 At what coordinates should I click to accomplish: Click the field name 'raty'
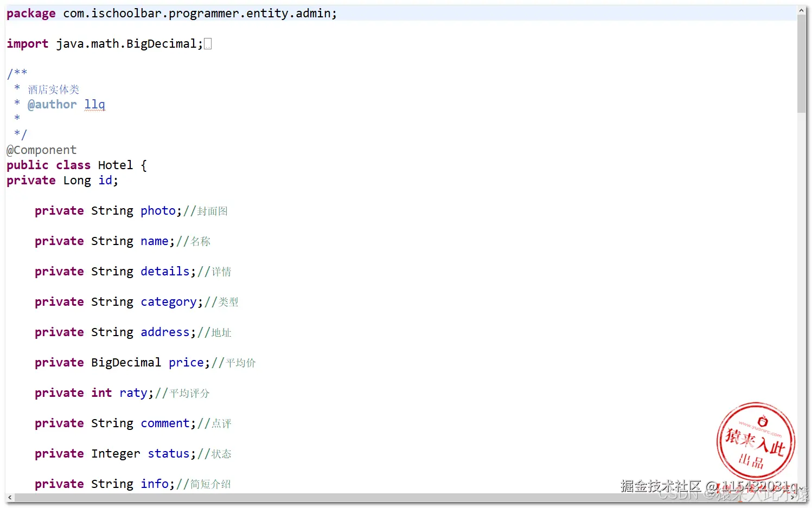click(x=133, y=393)
